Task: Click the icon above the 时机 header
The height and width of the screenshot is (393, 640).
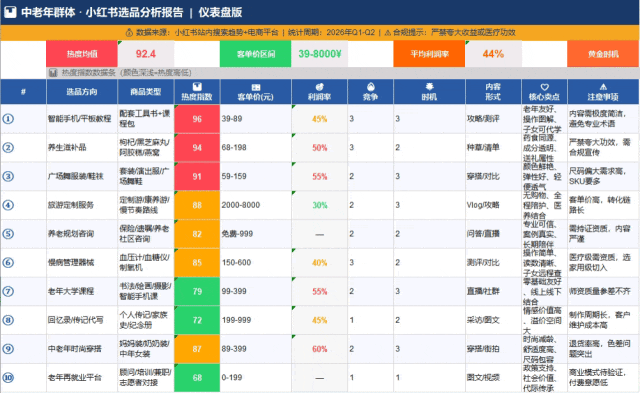Action: pos(429,87)
